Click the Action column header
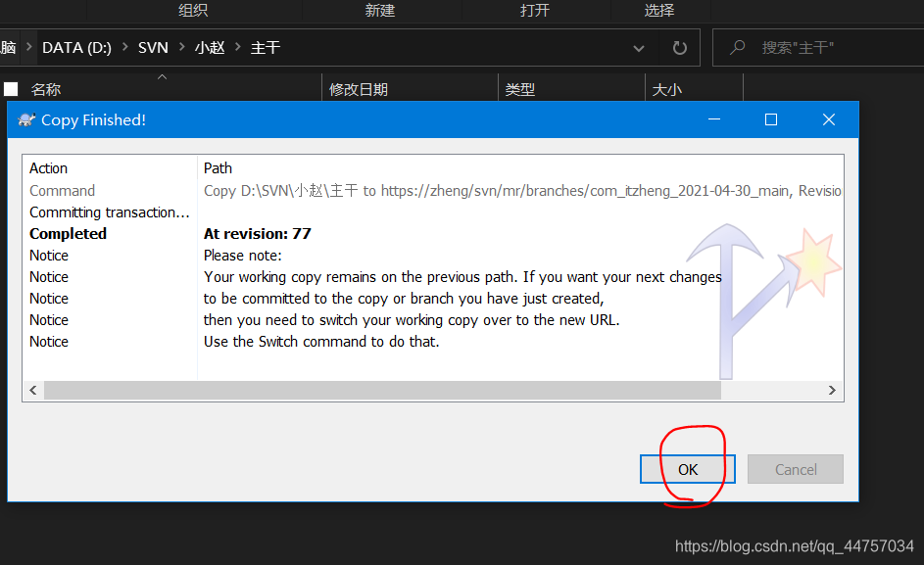 pos(48,168)
